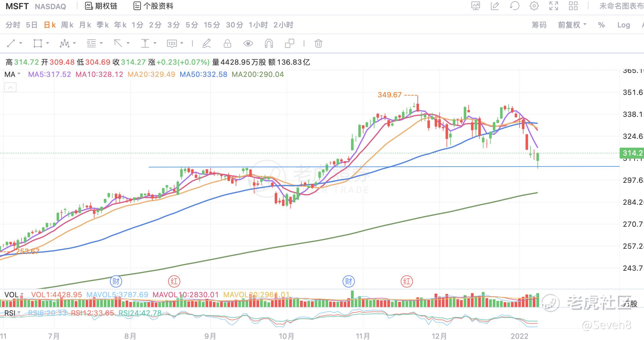Click the November 财 earnings marker

click(349, 281)
